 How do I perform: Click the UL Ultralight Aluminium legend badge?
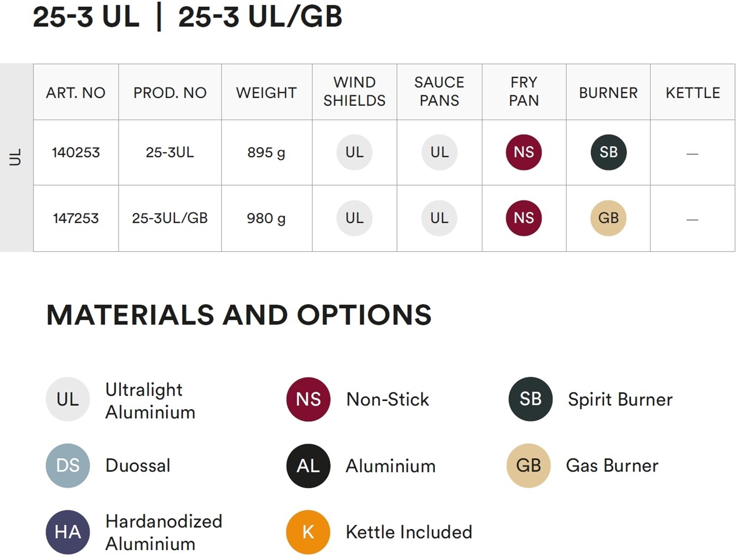pos(68,399)
